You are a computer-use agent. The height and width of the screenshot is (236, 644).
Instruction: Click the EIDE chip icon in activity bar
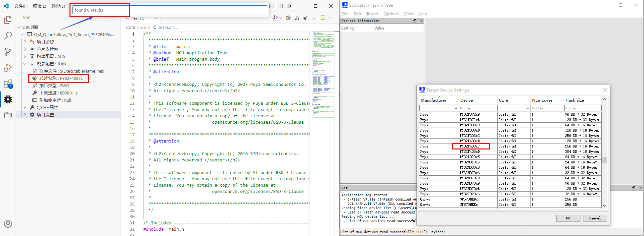click(8, 99)
